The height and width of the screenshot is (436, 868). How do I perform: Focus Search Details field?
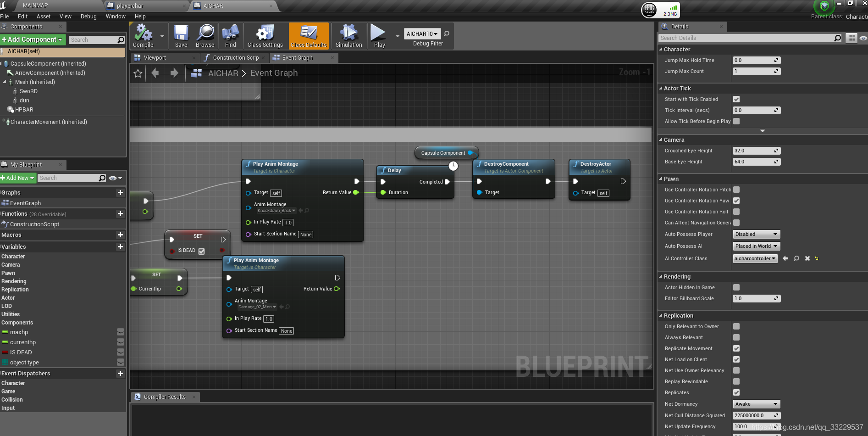tap(750, 38)
